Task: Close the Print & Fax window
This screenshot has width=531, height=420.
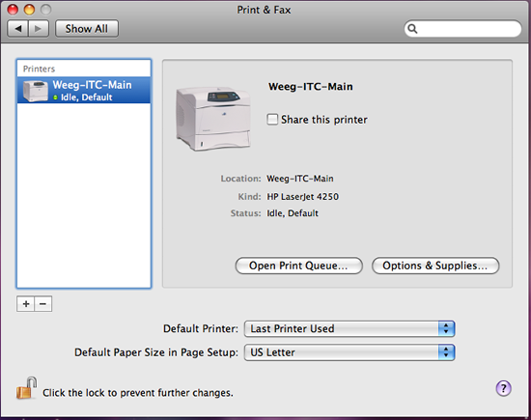Action: [x=13, y=10]
